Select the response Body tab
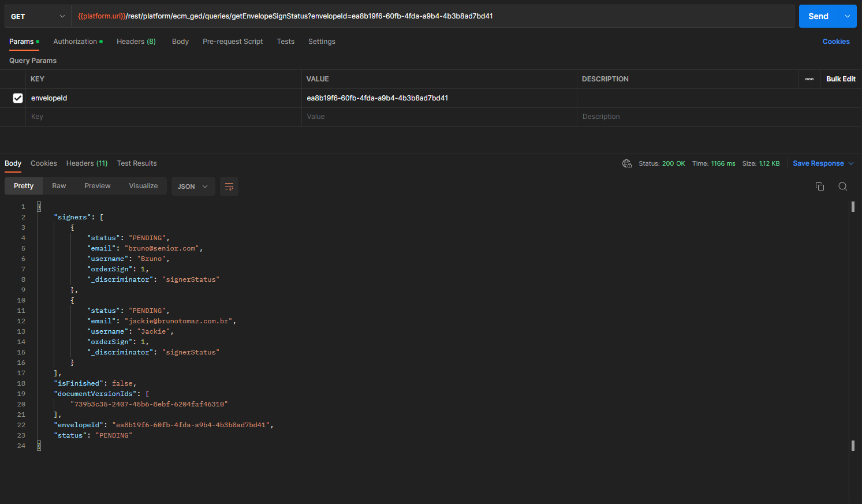This screenshot has width=862, height=504. click(13, 163)
